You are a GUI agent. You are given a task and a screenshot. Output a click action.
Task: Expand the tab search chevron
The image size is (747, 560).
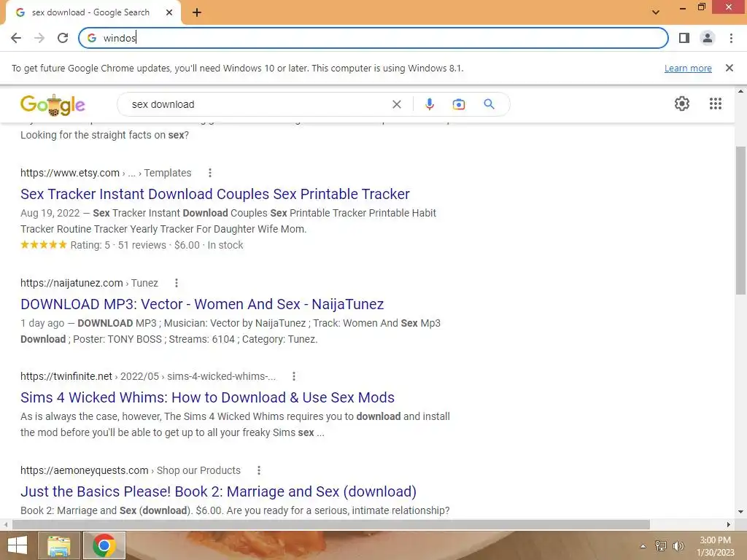coord(656,12)
